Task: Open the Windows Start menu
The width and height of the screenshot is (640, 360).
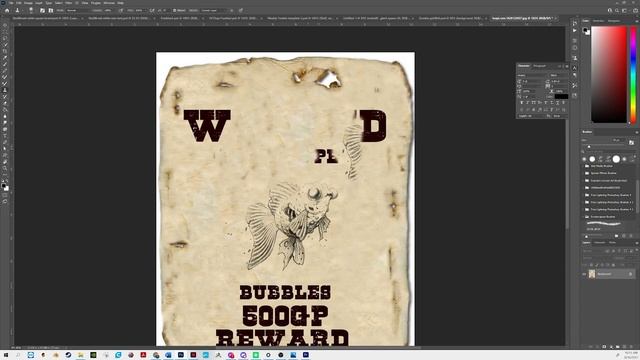Action: pyautogui.click(x=6, y=355)
